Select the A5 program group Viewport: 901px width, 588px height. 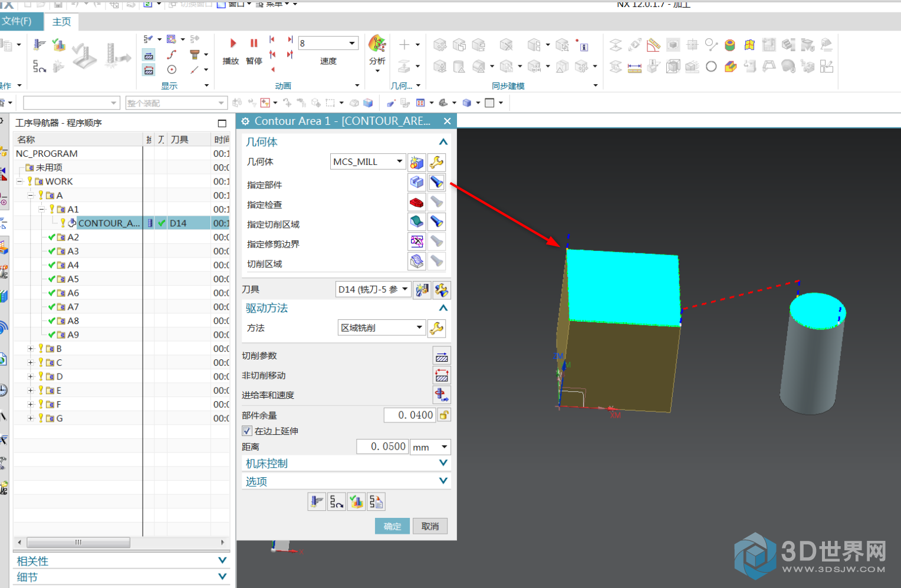[x=73, y=279]
